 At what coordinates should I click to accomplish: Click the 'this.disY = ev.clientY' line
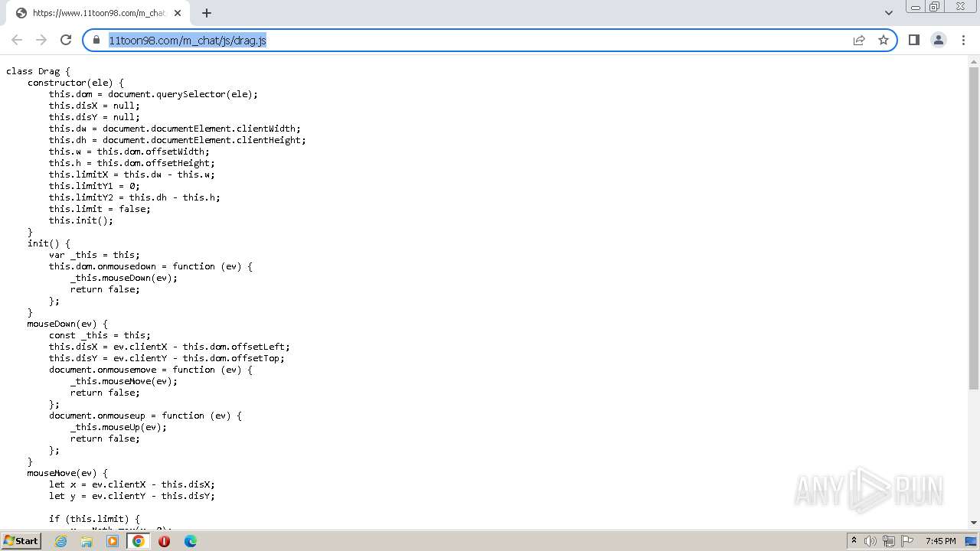click(x=167, y=358)
